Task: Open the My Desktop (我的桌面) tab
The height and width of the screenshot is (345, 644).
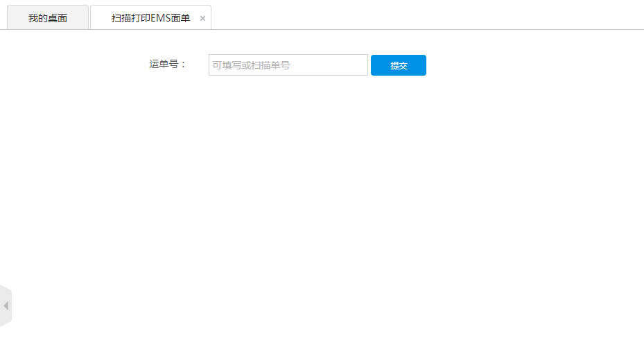Action: tap(48, 18)
